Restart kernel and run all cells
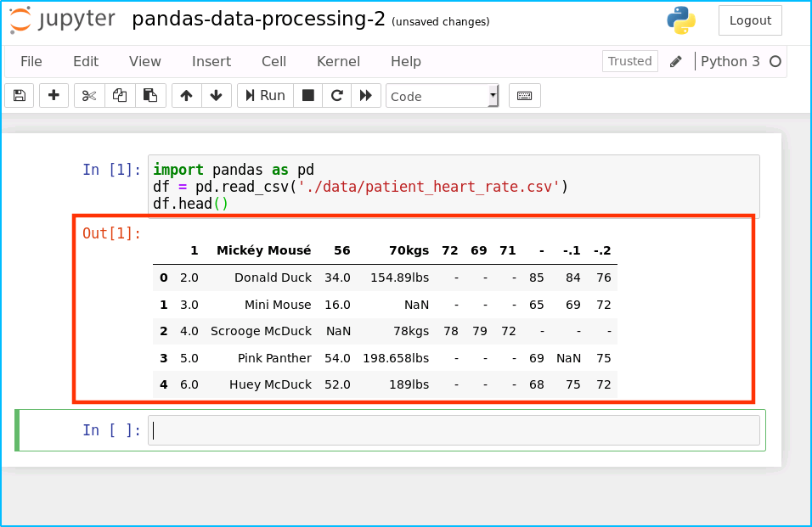This screenshot has width=812, height=527. [365, 96]
